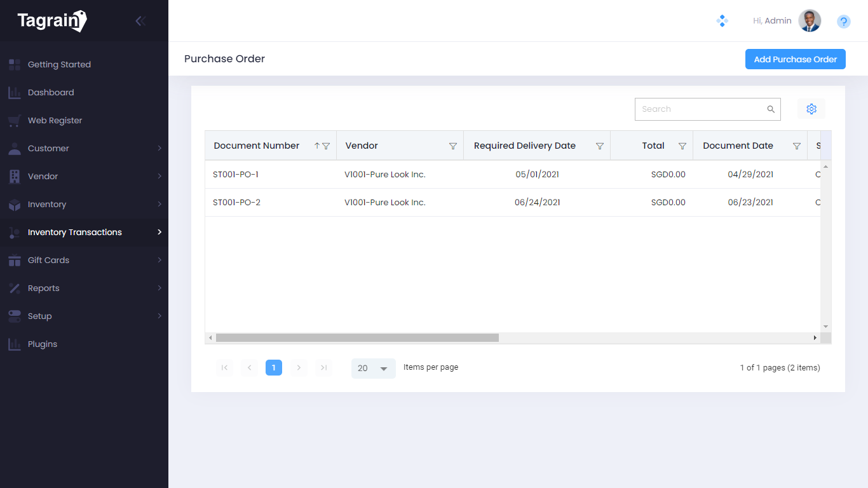This screenshot has height=488, width=868.
Task: Collapse the sidebar with double-chevron icon
Action: coord(140,21)
